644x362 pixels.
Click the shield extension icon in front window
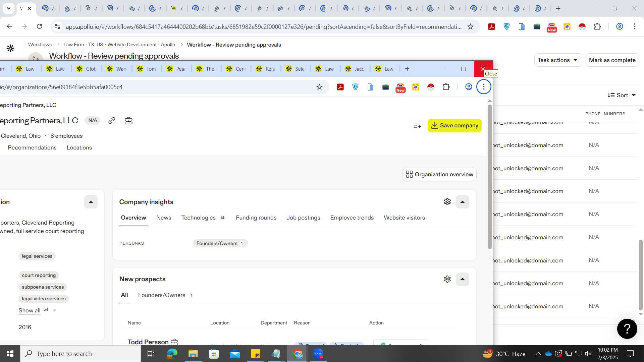pos(355,87)
